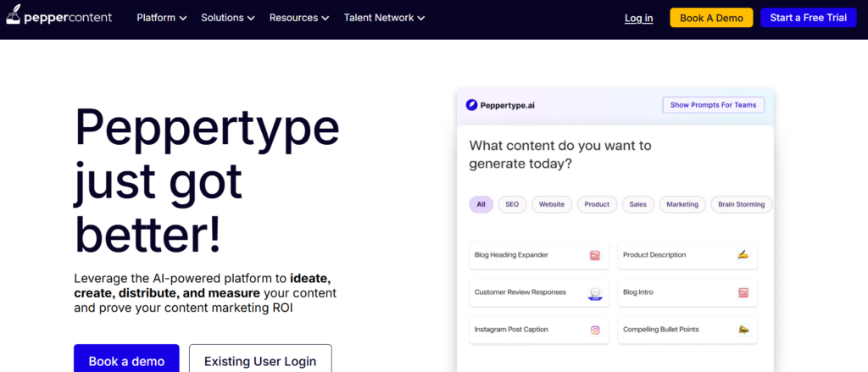Click Start a Free Trial button
Image resolution: width=868 pixels, height=372 pixels.
pyautogui.click(x=808, y=18)
